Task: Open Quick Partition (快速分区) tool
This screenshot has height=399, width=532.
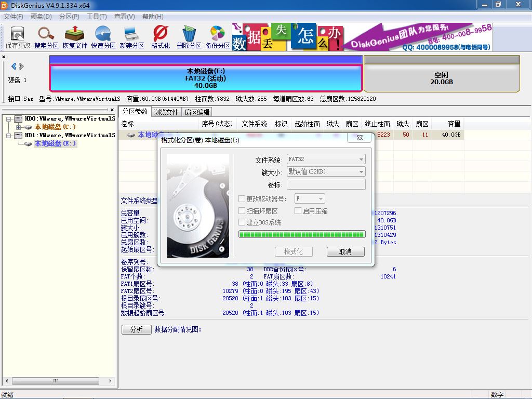Action: click(x=103, y=37)
